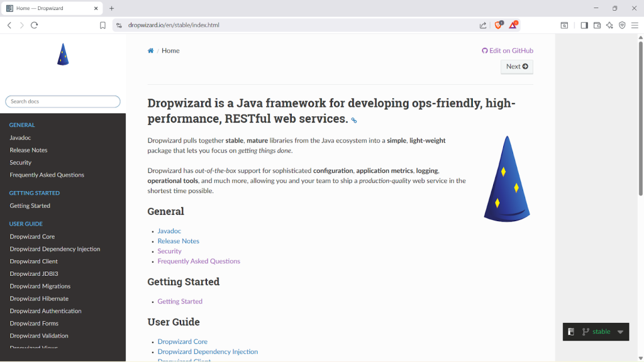
Task: Open Brave Wallet icon in toolbar
Action: [x=597, y=25]
